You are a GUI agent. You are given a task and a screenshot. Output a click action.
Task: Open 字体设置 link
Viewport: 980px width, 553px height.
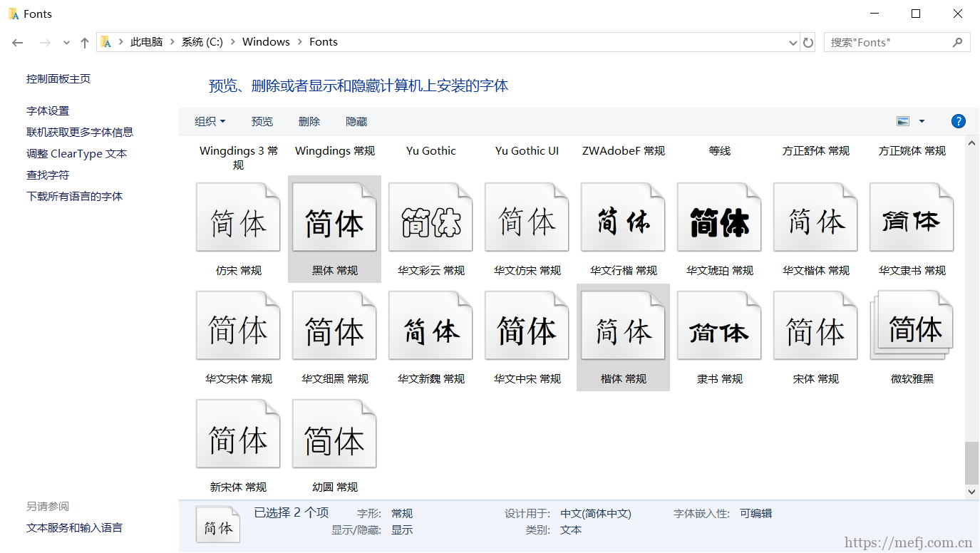tap(48, 111)
